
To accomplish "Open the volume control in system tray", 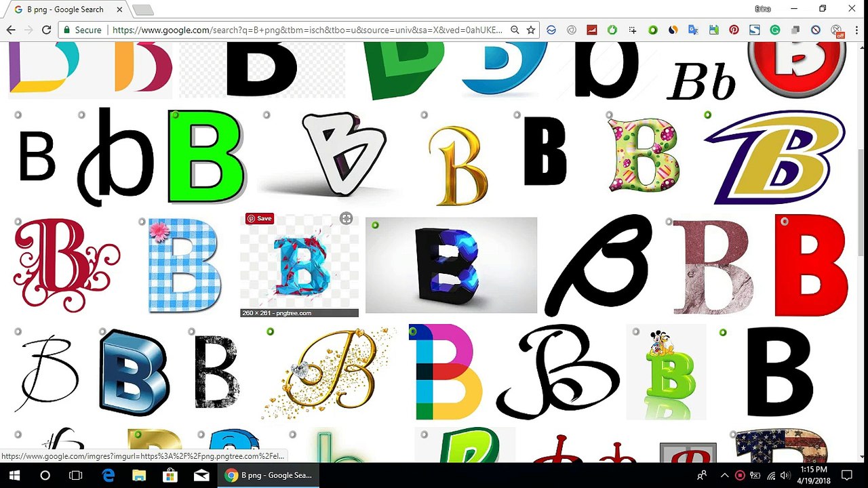I will (785, 475).
